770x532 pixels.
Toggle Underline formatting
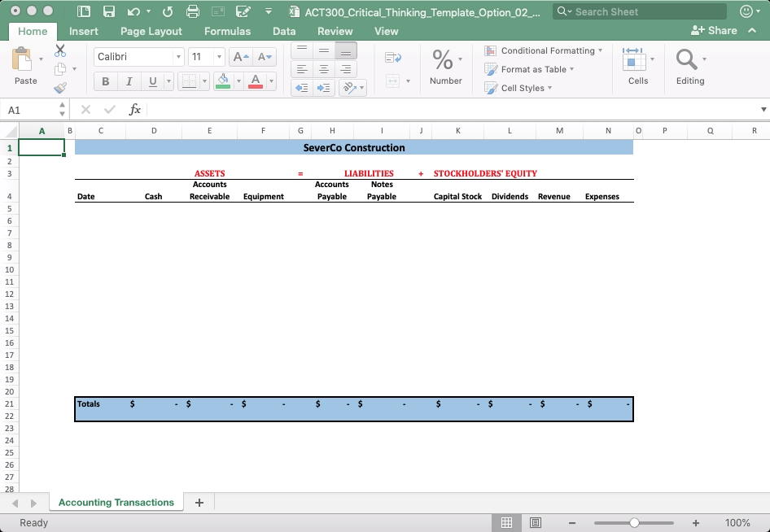click(x=151, y=81)
